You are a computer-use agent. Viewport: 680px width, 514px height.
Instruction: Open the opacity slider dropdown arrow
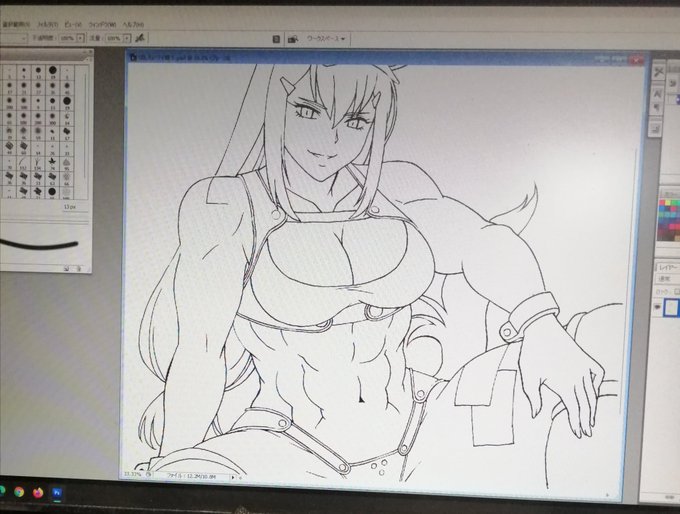tap(80, 38)
